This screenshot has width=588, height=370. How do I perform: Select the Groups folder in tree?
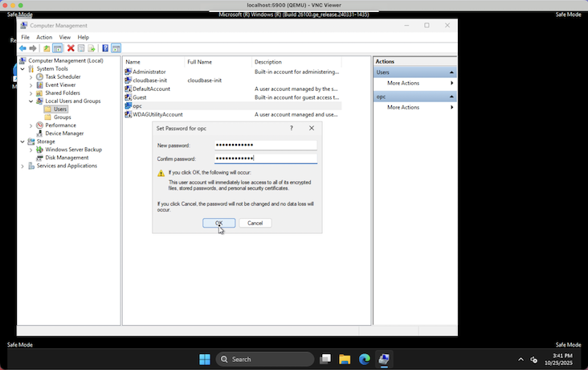(62, 117)
